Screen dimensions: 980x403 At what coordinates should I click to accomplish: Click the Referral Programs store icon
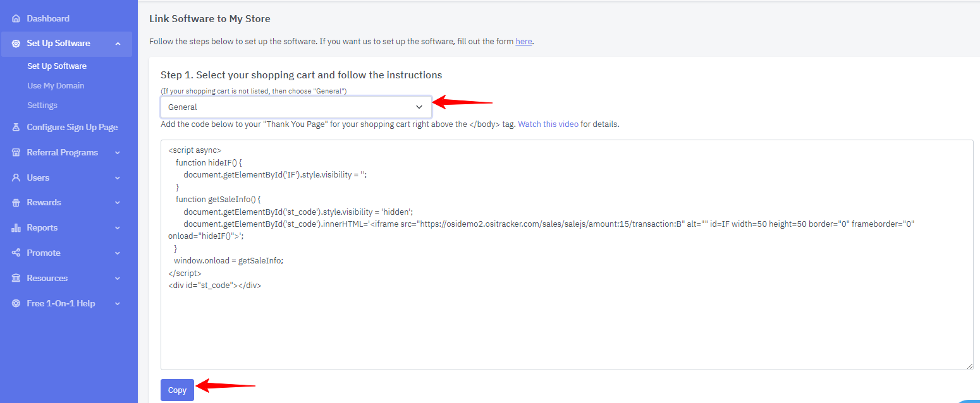pos(16,153)
